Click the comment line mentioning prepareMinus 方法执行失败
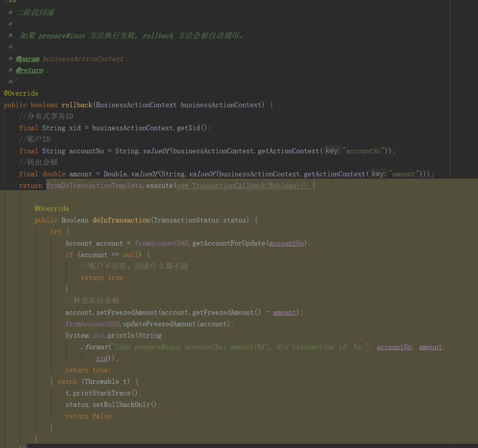This screenshot has width=478, height=448. (131, 35)
